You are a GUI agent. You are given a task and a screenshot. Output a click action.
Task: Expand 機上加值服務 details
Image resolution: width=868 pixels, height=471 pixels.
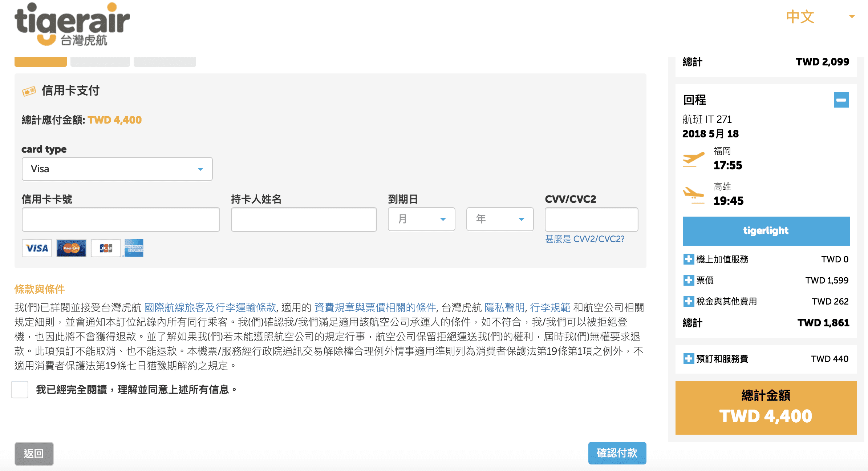(x=688, y=259)
